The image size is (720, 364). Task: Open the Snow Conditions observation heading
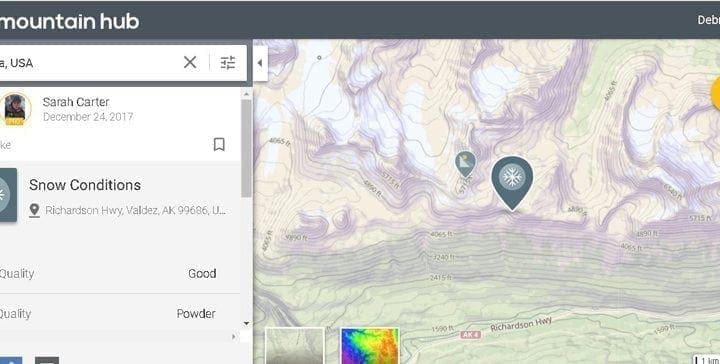click(85, 185)
